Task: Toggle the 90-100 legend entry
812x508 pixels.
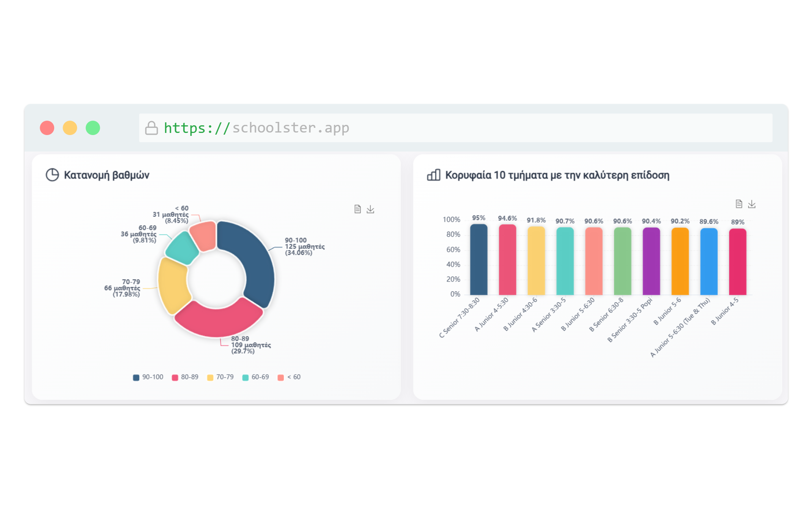Action: coord(148,377)
